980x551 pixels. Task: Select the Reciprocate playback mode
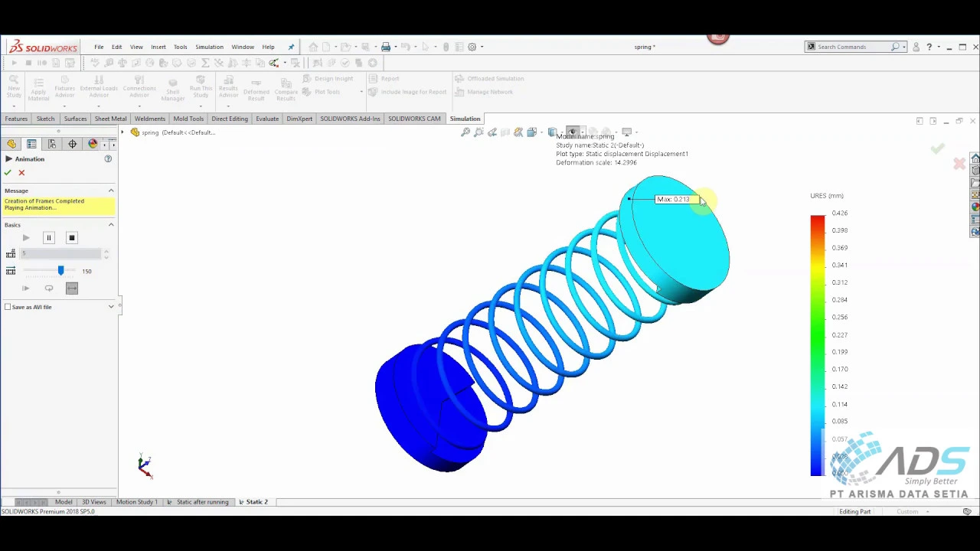[71, 289]
